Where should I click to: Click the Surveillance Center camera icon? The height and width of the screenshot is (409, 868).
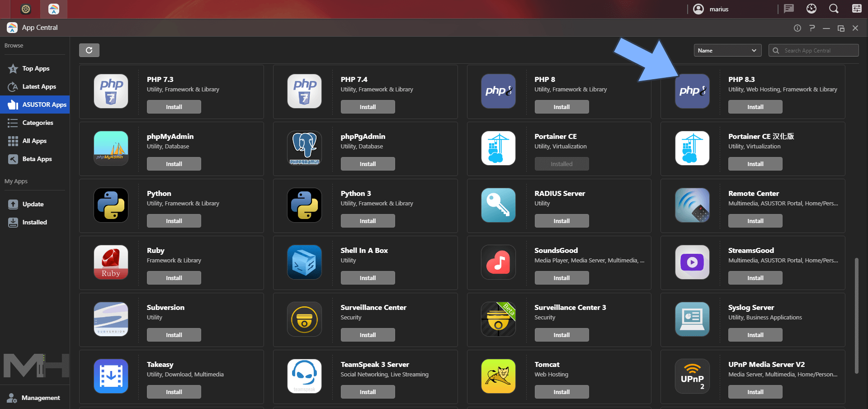click(304, 319)
